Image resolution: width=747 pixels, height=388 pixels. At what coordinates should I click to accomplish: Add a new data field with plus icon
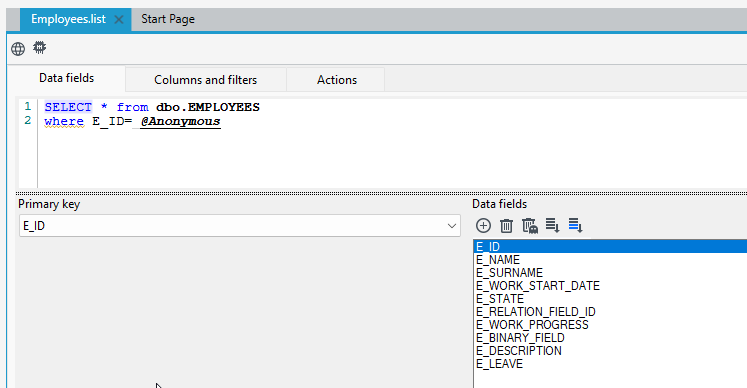tap(483, 225)
